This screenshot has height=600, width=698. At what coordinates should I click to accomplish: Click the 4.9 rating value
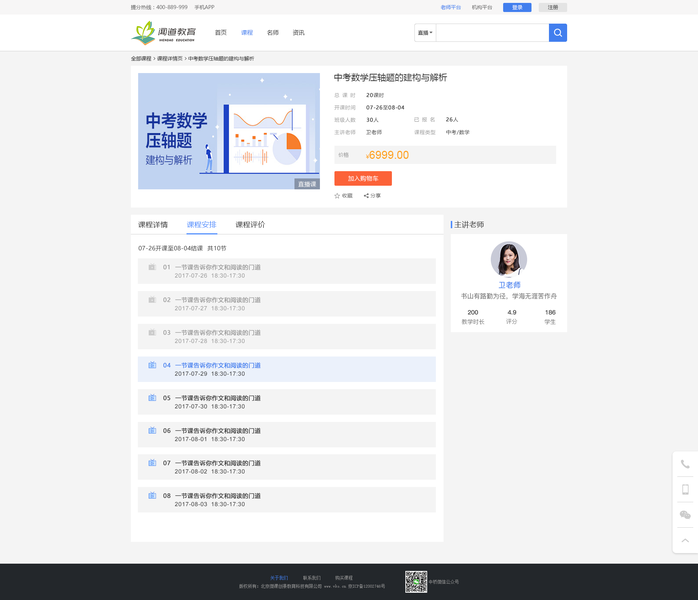tap(511, 312)
